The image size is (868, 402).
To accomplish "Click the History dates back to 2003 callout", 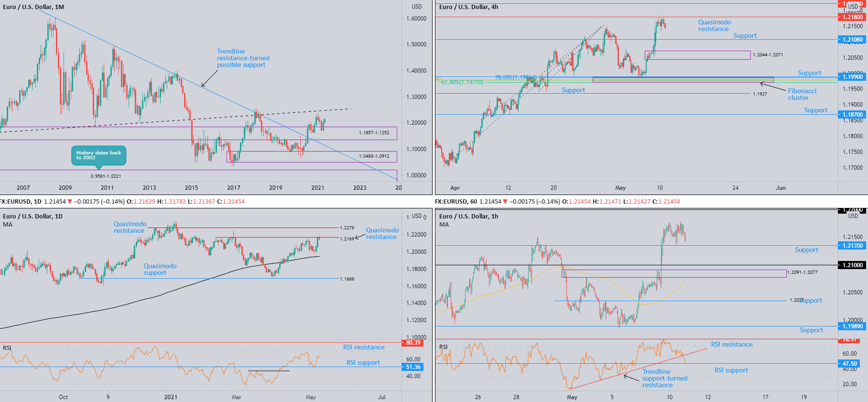I will pos(99,155).
